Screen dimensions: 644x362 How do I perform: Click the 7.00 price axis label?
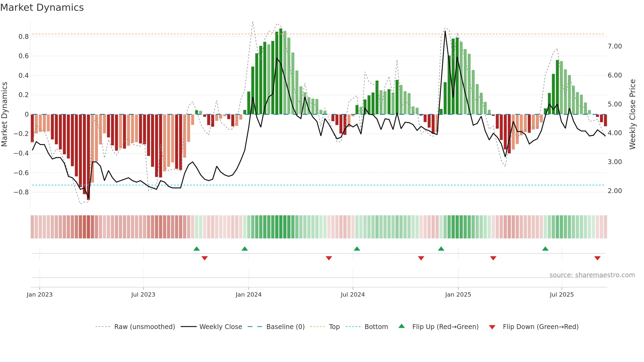[615, 46]
